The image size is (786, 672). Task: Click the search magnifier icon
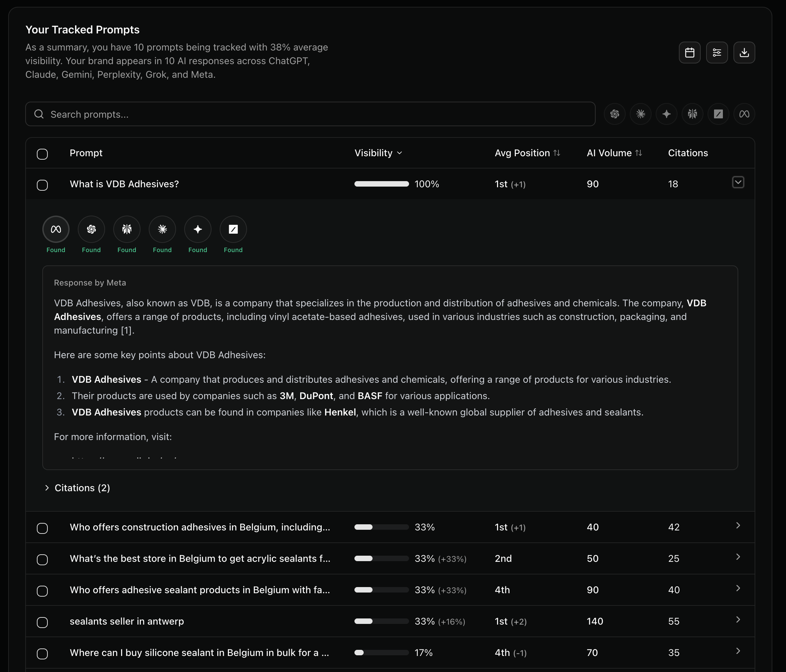coord(39,114)
